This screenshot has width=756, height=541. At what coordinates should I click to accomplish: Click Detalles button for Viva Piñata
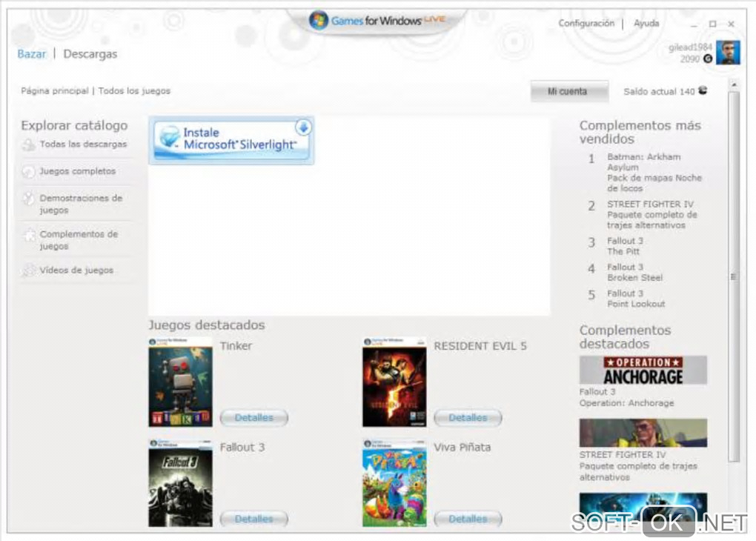pos(468,519)
